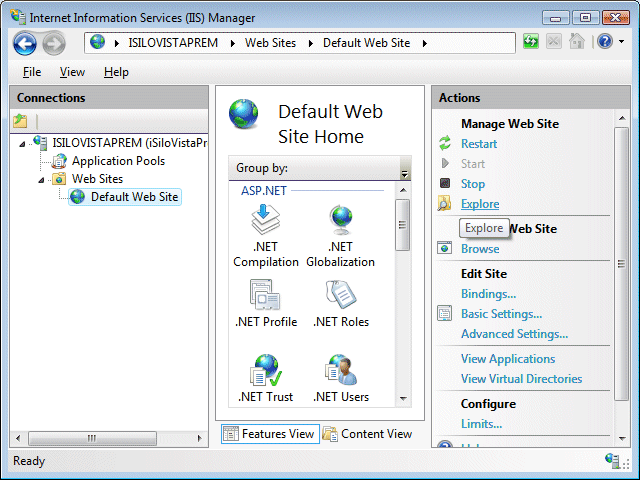
Task: Switch to Content View tab
Action: 367,434
